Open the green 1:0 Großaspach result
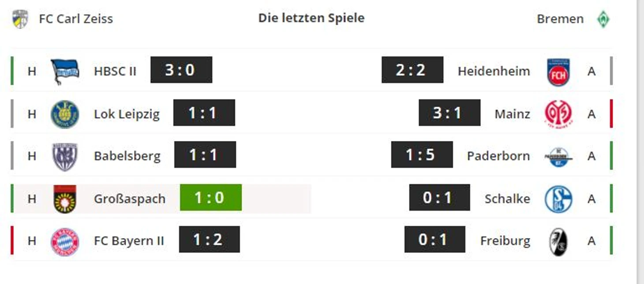Image resolution: width=644 pixels, height=284 pixels. click(211, 197)
